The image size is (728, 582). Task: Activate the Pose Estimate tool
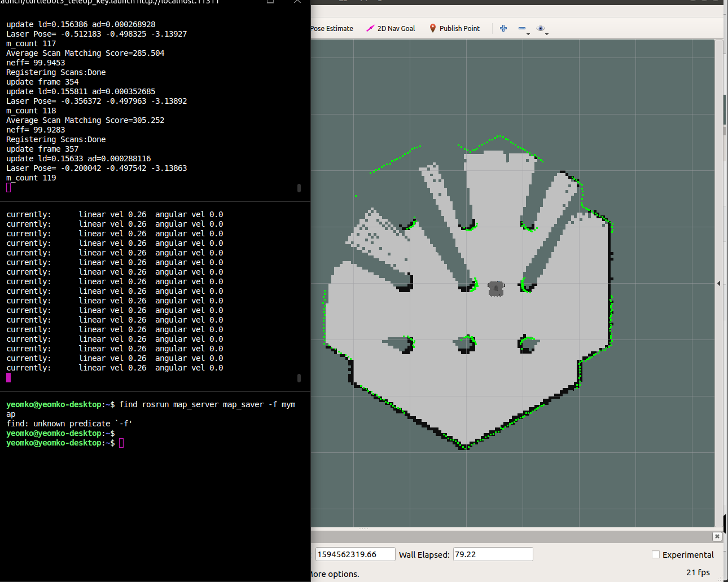[332, 28]
